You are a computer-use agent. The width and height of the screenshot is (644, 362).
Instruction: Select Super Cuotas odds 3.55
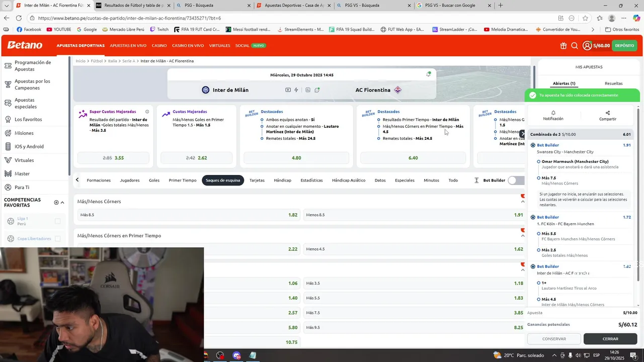(x=113, y=158)
